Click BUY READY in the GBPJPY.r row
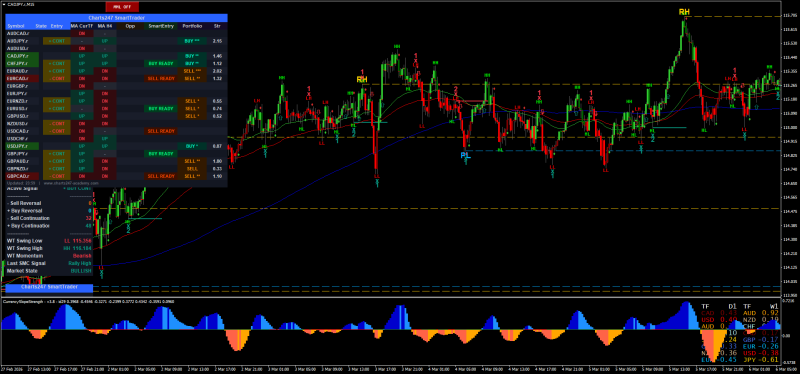Screen dimensions: 800x374 point(161,154)
